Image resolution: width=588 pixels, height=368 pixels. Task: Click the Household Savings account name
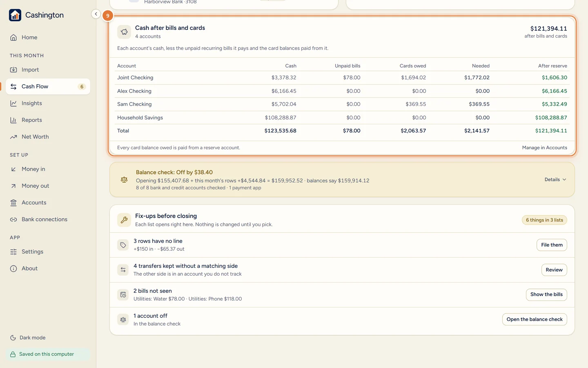(140, 118)
